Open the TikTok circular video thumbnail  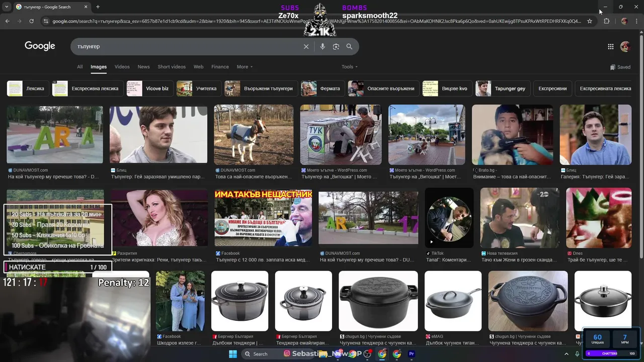[449, 218]
